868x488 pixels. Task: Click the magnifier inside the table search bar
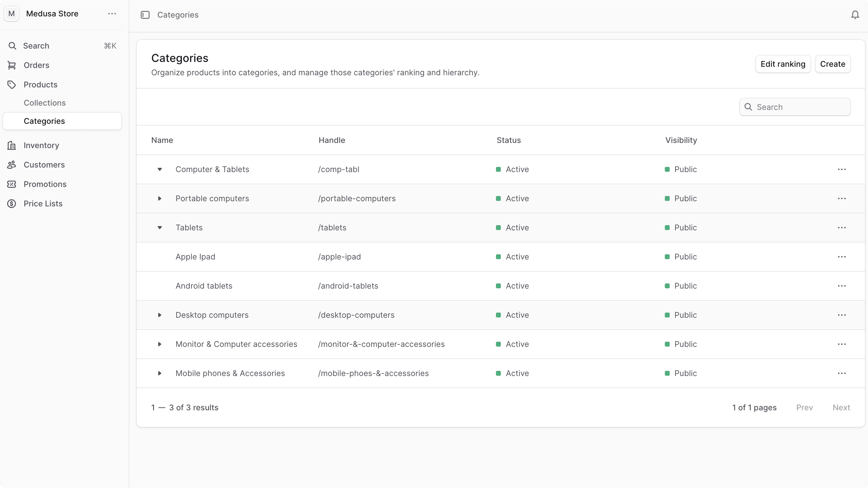pyautogui.click(x=748, y=107)
